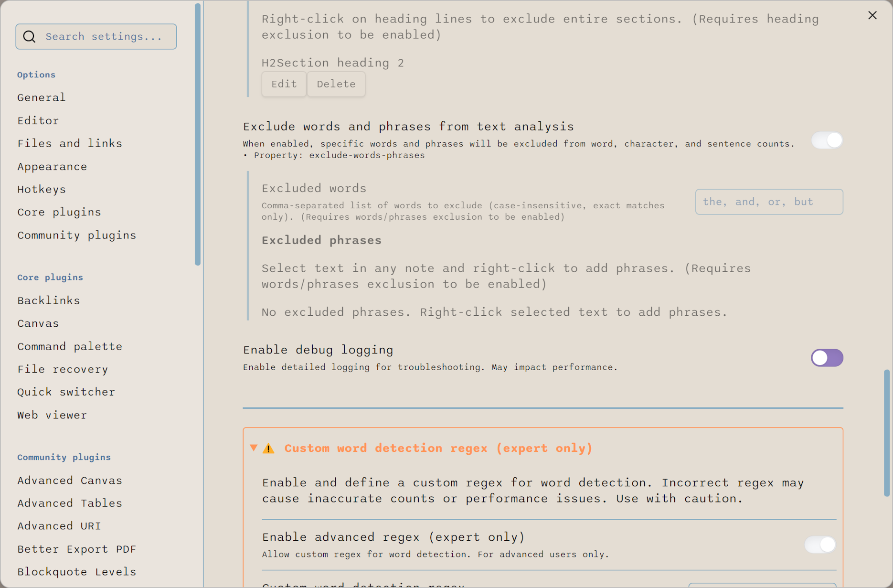Select Hotkeys in the settings sidebar
Screen dimensions: 893x588
pos(42,189)
